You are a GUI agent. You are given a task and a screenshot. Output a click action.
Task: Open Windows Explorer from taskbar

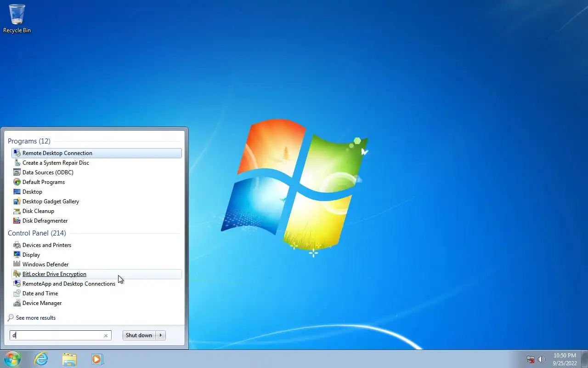pos(69,359)
